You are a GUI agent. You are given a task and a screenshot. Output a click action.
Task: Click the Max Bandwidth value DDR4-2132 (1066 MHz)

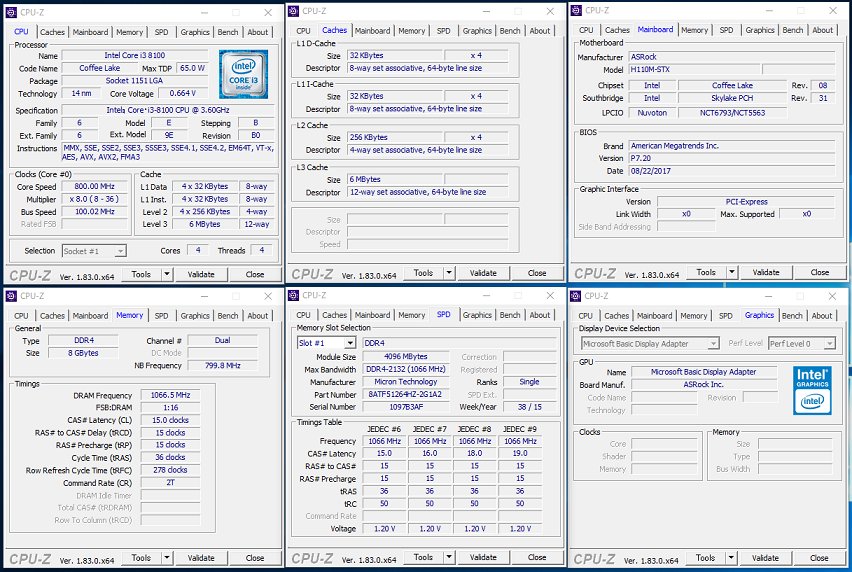[405, 369]
